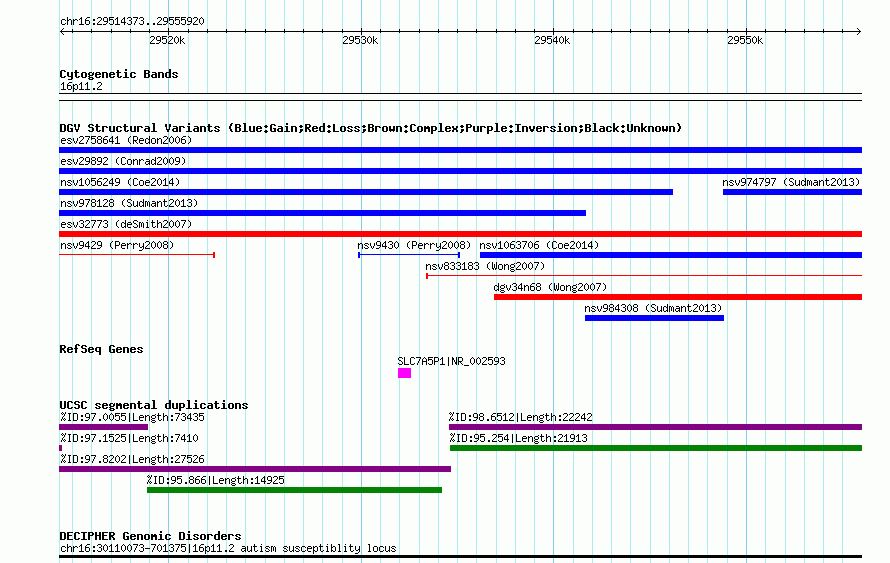This screenshot has height=563, width=890.
Task: Click the nsv9430 (Perry2008) thin blue feature
Action: 409,255
